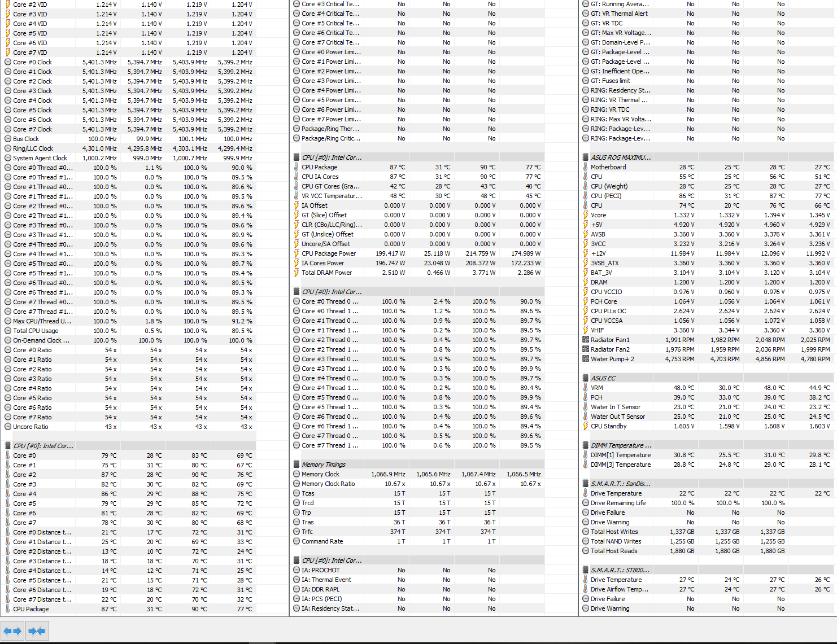Click the clock icon beside Bus Clock
This screenshot has height=644, width=837.
tap(8, 139)
